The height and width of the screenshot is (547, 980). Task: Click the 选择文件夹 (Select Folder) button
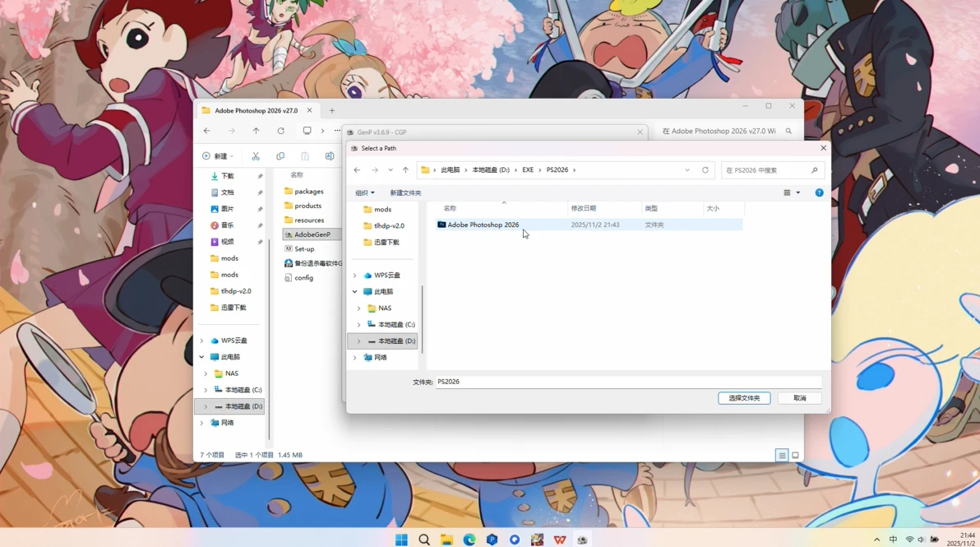coord(742,397)
